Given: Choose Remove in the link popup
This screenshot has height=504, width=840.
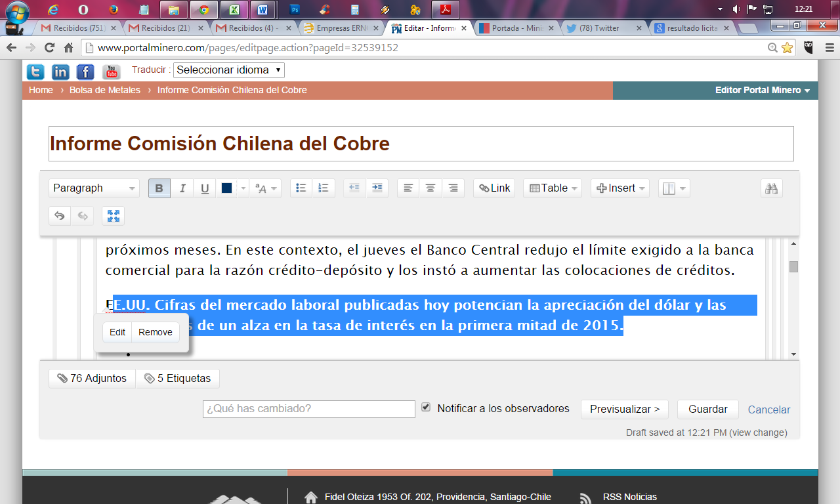Looking at the screenshot, I should [x=155, y=332].
